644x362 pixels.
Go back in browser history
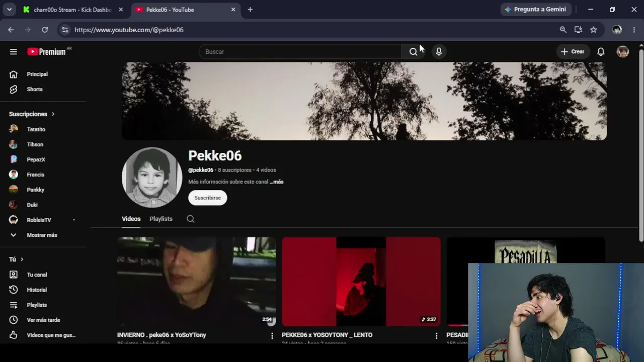[x=11, y=30]
